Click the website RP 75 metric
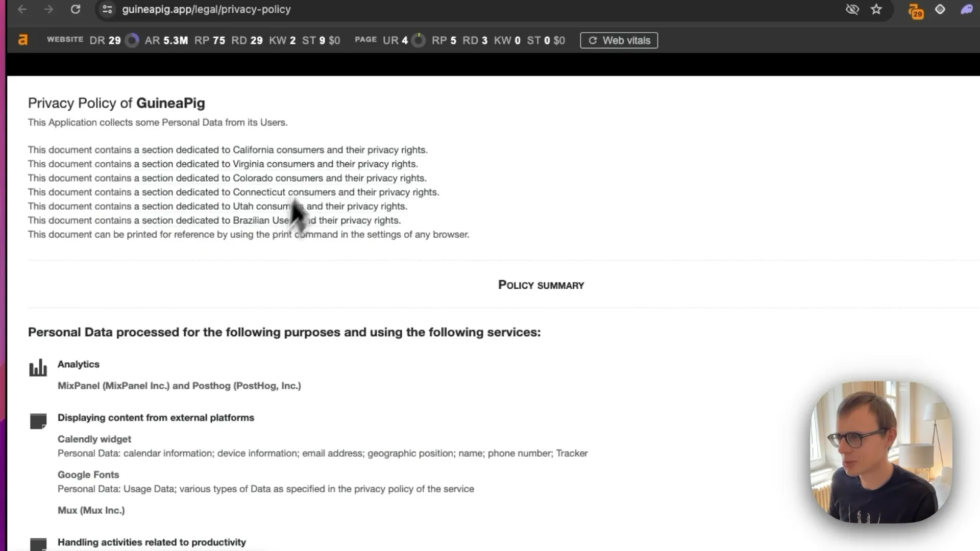Viewport: 980px width, 551px height. click(210, 40)
